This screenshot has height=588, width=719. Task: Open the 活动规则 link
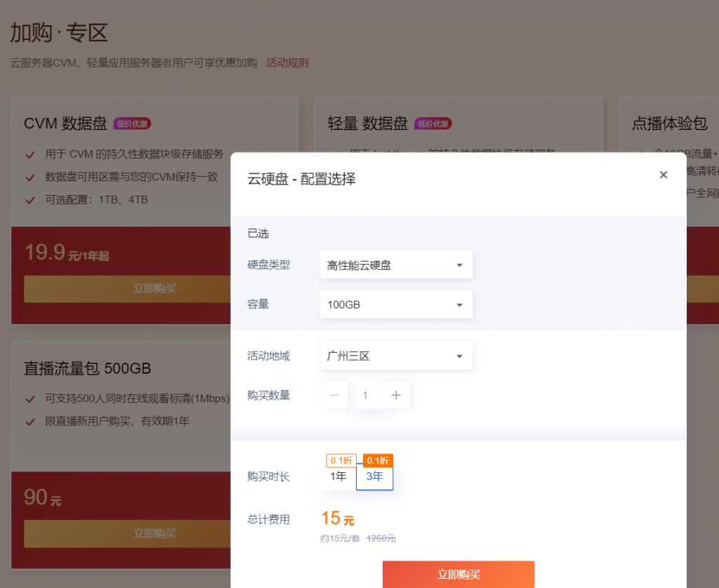tap(287, 63)
